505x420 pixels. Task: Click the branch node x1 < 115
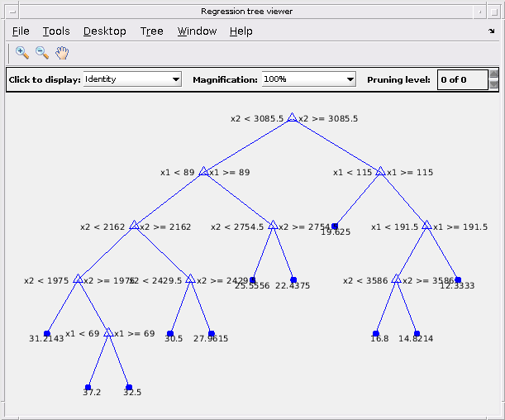click(381, 171)
